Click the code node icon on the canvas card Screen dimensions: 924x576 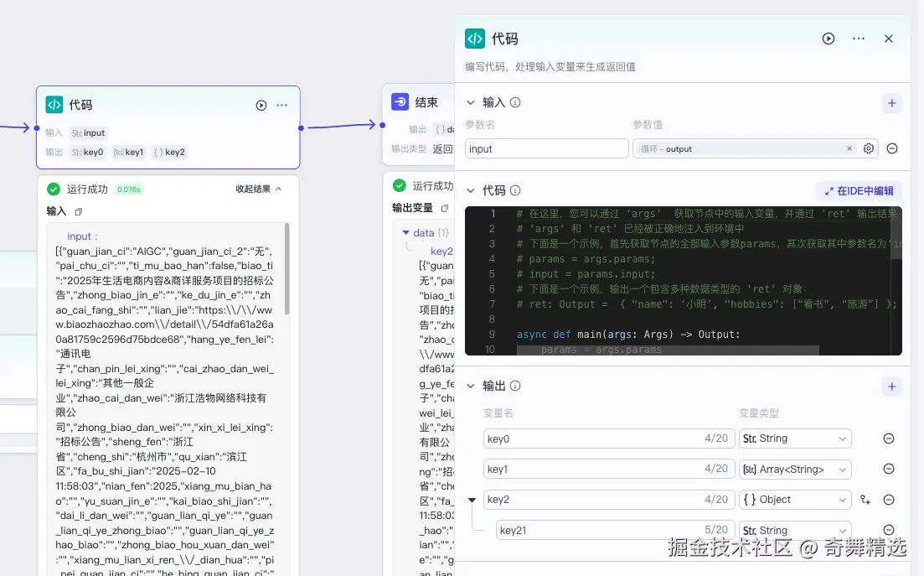click(54, 105)
